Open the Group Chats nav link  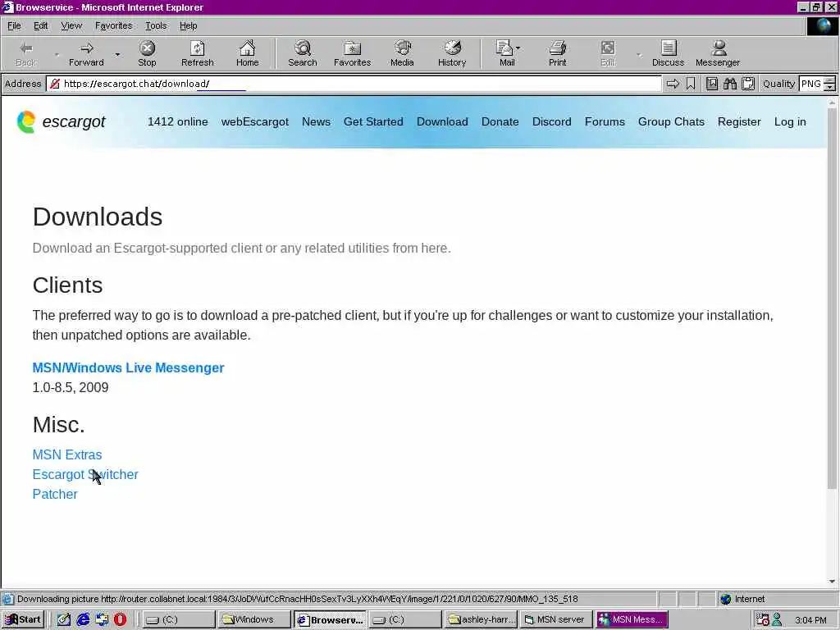[671, 121]
